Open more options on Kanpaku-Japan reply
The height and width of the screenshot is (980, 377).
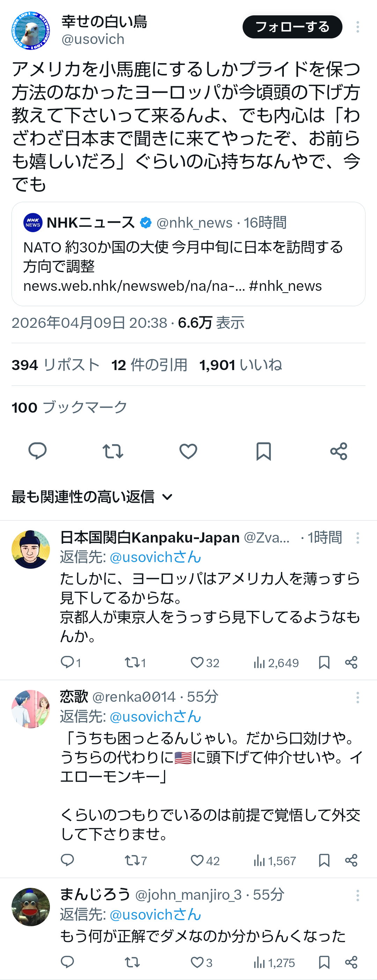point(357,538)
